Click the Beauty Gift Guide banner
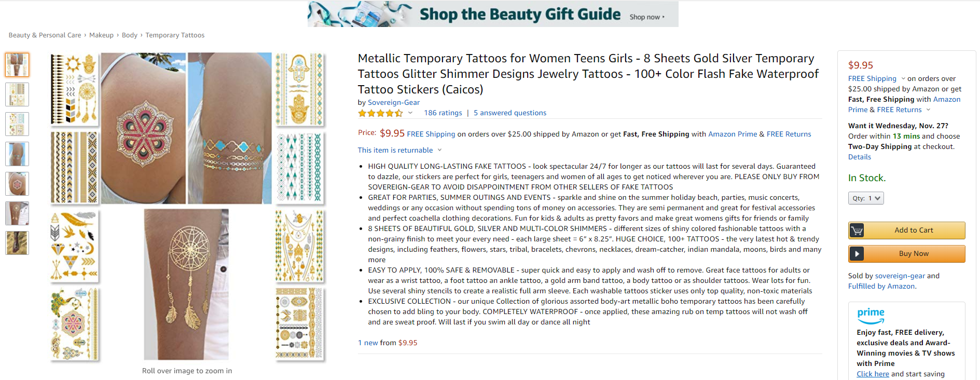 coord(492,14)
